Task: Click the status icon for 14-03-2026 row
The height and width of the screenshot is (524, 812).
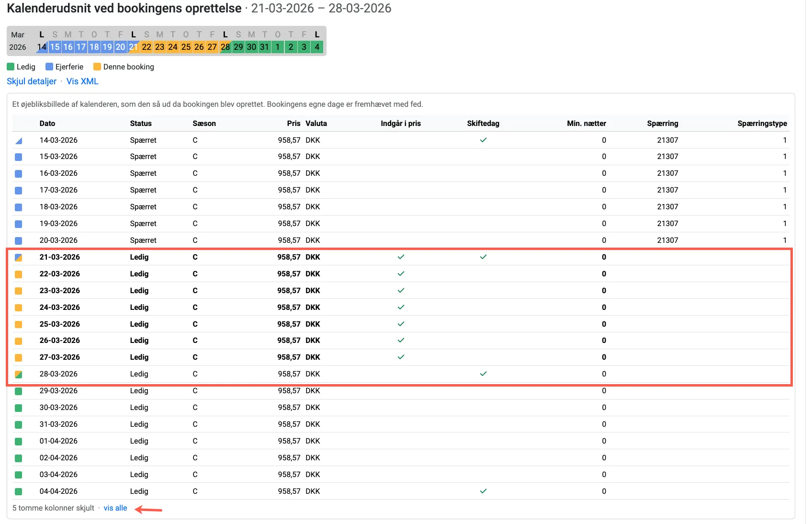Action: (x=19, y=140)
